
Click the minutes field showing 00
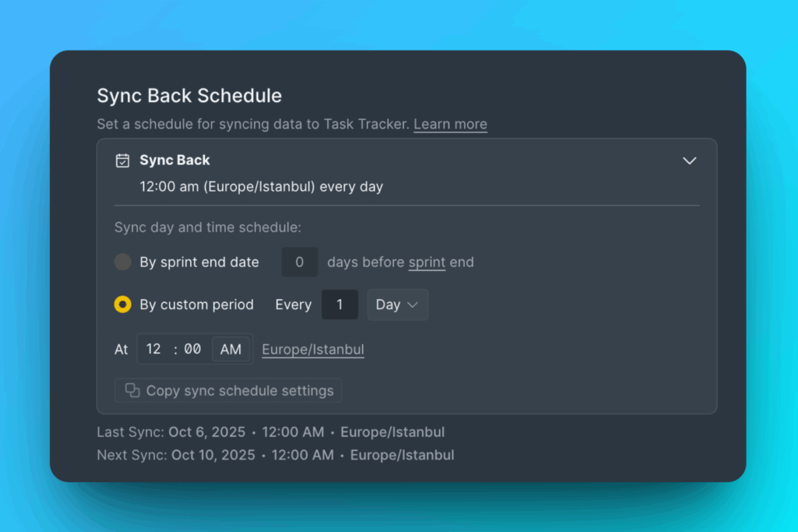[192, 349]
